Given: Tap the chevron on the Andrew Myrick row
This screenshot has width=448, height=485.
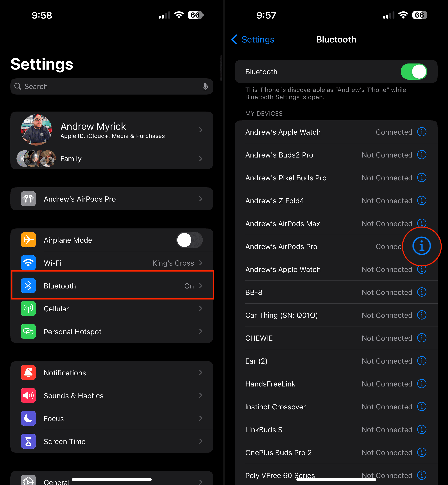Looking at the screenshot, I should (x=201, y=130).
